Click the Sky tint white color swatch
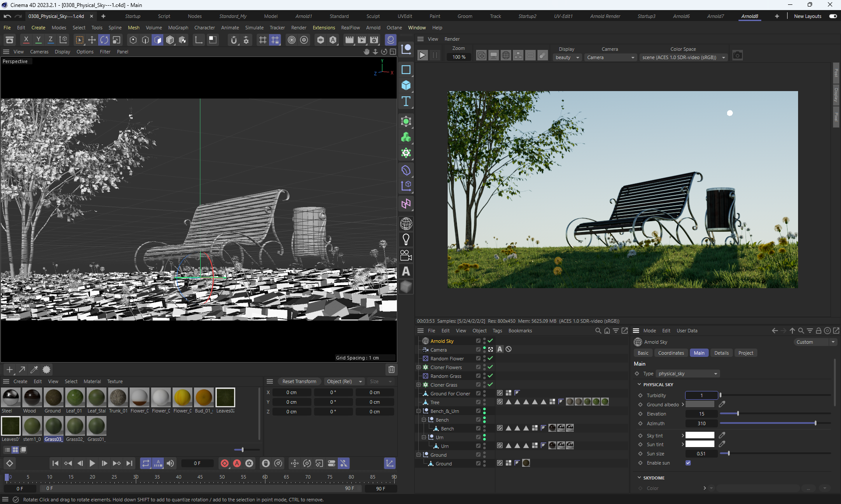 click(x=700, y=435)
